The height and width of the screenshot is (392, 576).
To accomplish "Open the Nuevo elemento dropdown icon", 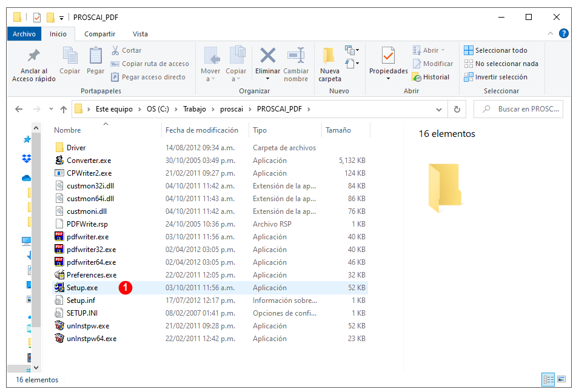I will (x=352, y=50).
